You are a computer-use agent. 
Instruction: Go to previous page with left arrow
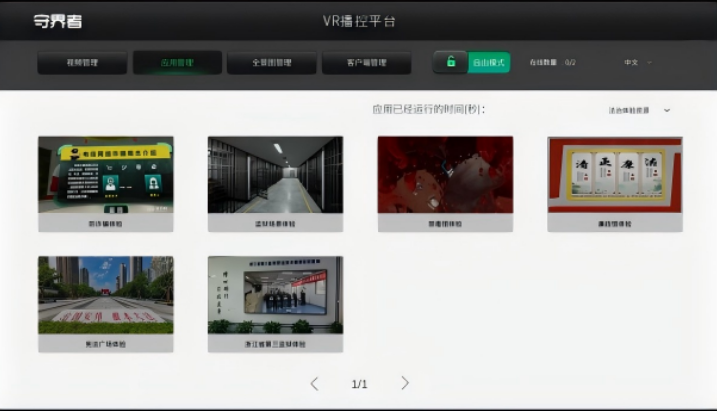click(314, 383)
